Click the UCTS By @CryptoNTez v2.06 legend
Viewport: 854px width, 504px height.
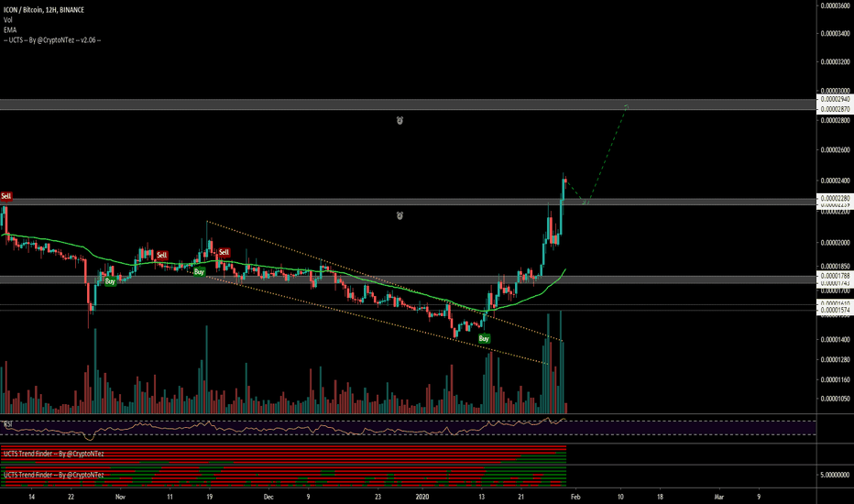pyautogui.click(x=52, y=40)
